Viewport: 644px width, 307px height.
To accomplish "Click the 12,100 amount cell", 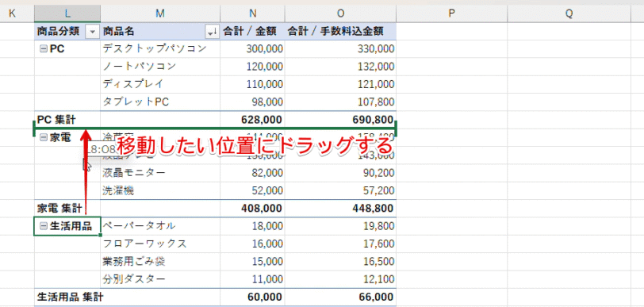I will [340, 279].
